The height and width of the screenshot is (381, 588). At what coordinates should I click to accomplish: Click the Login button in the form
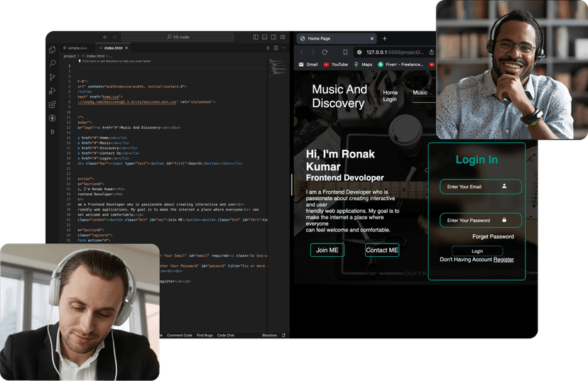click(x=477, y=251)
